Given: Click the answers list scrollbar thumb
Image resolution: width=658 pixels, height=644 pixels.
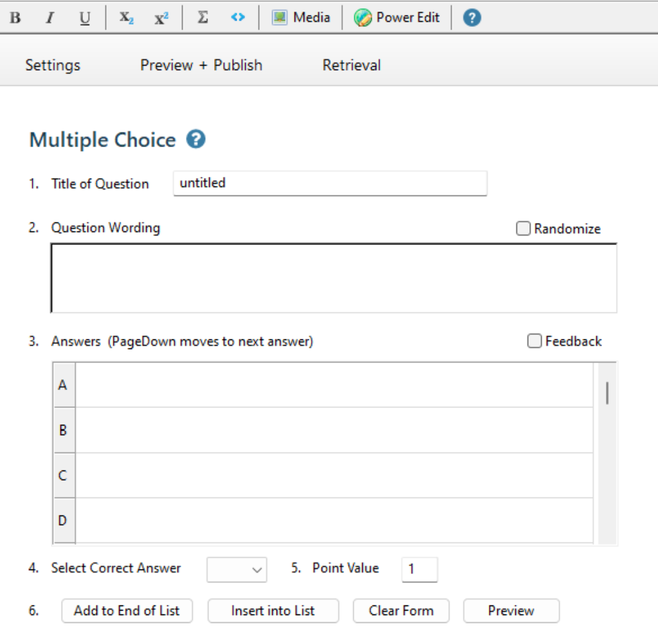Looking at the screenshot, I should point(607,393).
